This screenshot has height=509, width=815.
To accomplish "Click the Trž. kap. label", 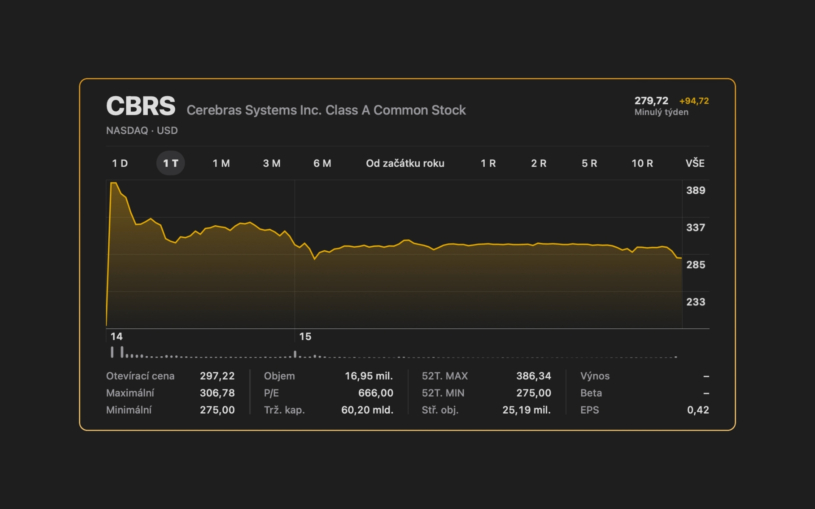I will pos(284,410).
